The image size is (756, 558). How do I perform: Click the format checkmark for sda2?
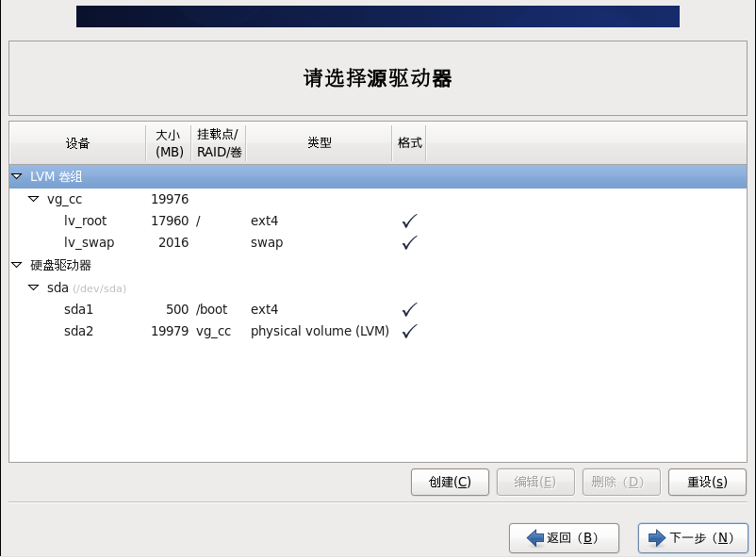coord(409,332)
